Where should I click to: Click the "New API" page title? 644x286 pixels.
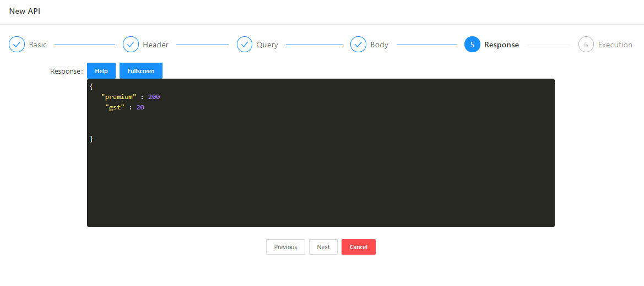pyautogui.click(x=25, y=11)
